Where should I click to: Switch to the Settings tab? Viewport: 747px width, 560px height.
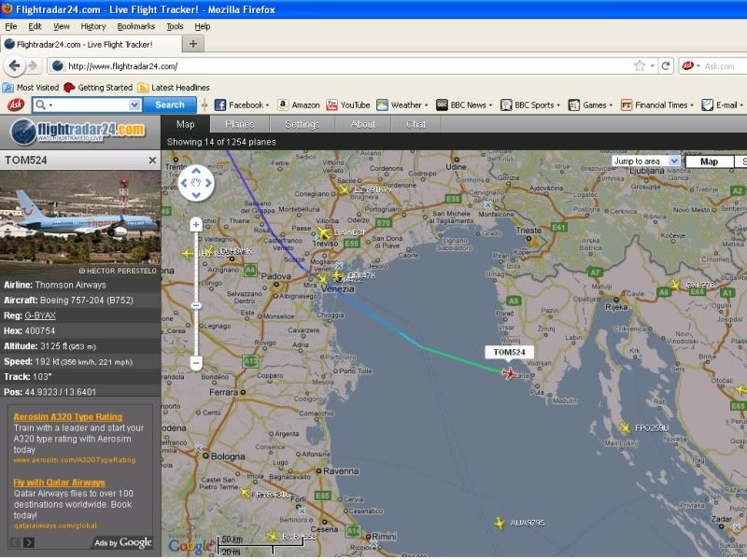pos(302,124)
